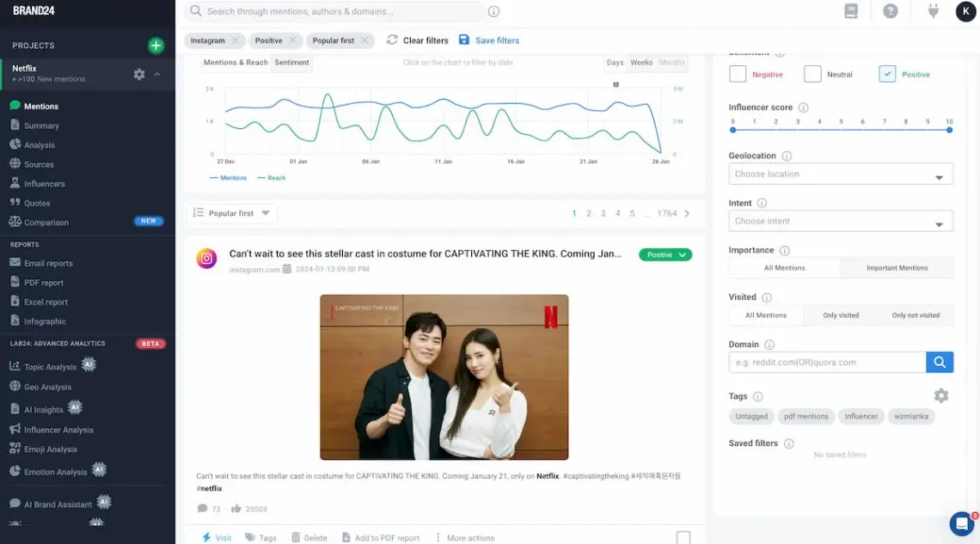Open the Tags settings gear
Image resolution: width=980 pixels, height=544 pixels.
click(x=941, y=395)
